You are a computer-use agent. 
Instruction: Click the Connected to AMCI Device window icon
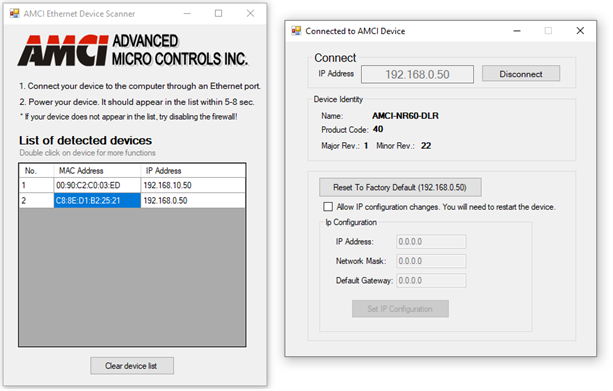point(296,31)
